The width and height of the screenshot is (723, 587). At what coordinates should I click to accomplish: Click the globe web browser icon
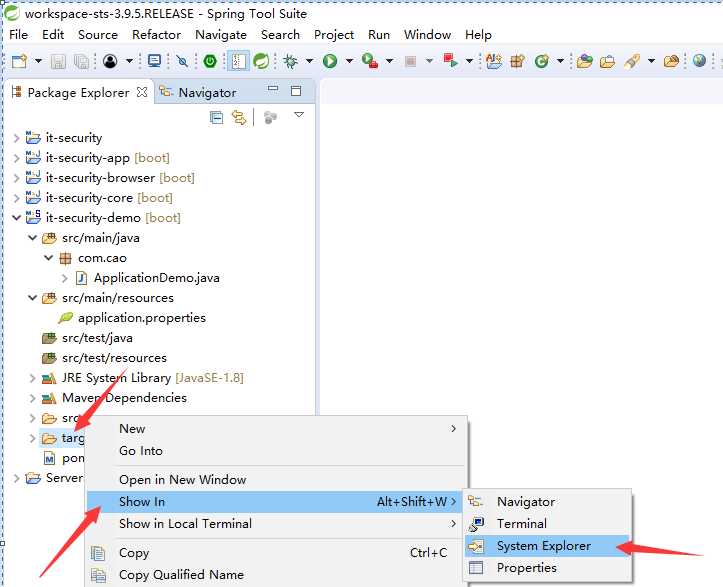click(x=699, y=60)
